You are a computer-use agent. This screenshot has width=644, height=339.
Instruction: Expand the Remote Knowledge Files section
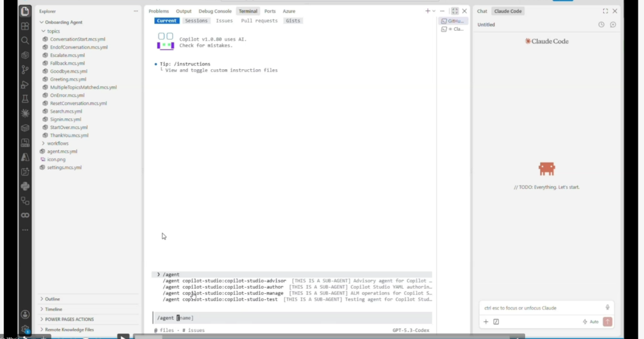point(69,330)
